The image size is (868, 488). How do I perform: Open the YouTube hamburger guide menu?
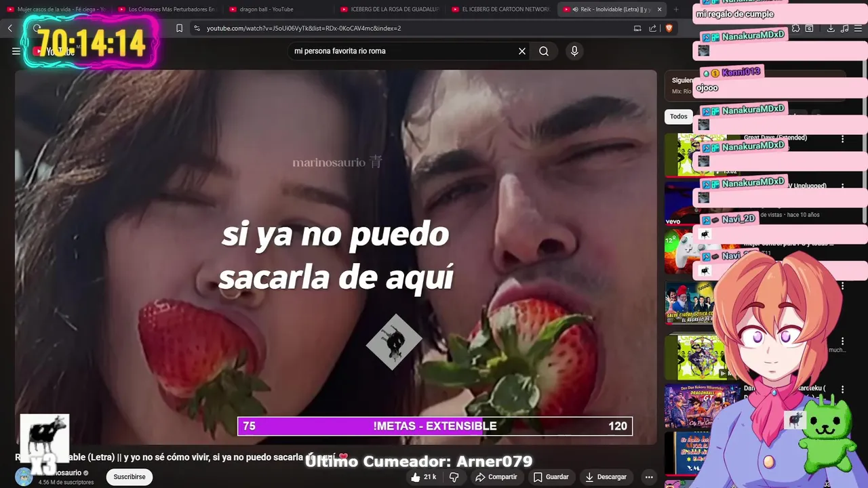(16, 51)
